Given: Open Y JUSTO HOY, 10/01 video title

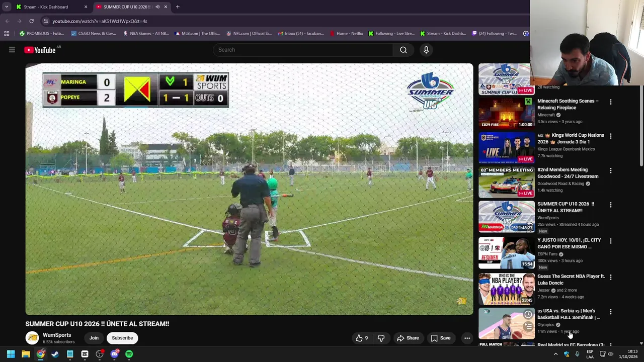Looking at the screenshot, I should [569, 243].
